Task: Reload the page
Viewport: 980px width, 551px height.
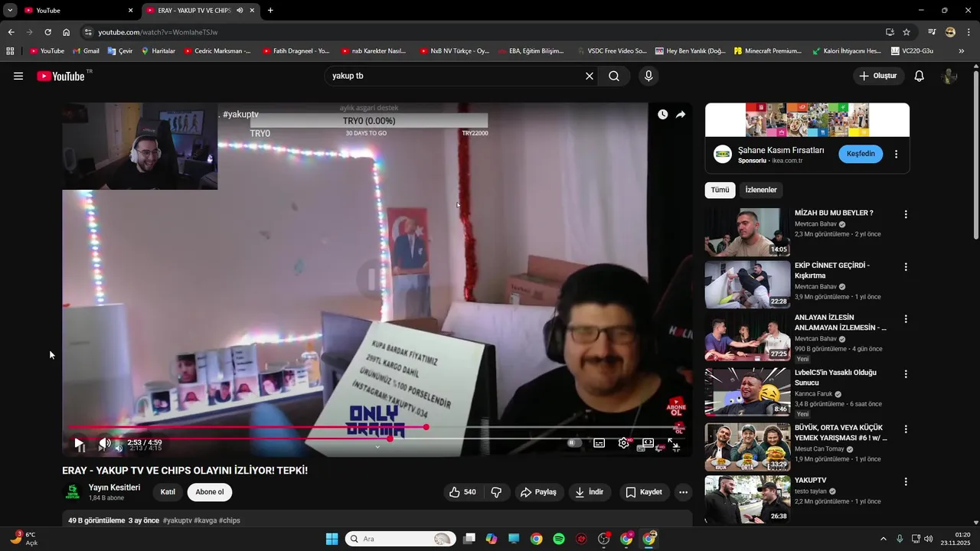Action: click(x=47, y=32)
